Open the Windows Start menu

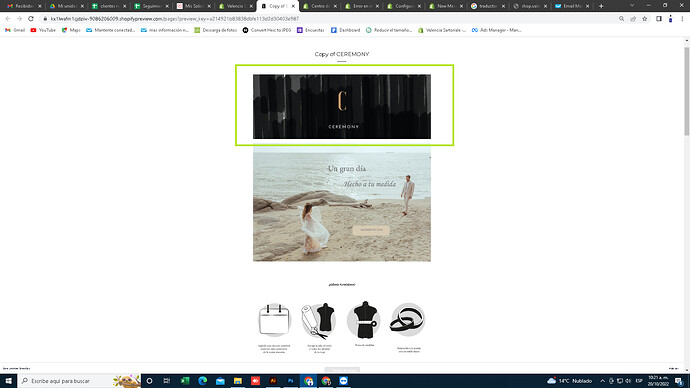(x=8, y=381)
